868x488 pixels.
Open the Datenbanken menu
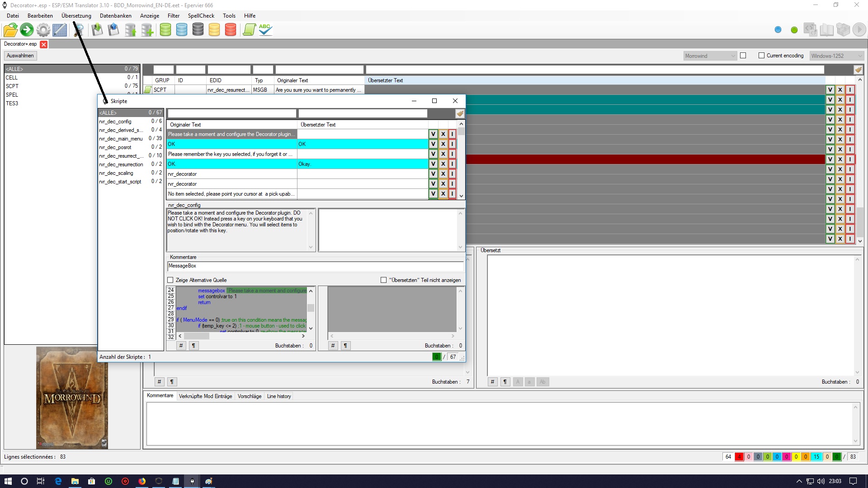(x=115, y=16)
